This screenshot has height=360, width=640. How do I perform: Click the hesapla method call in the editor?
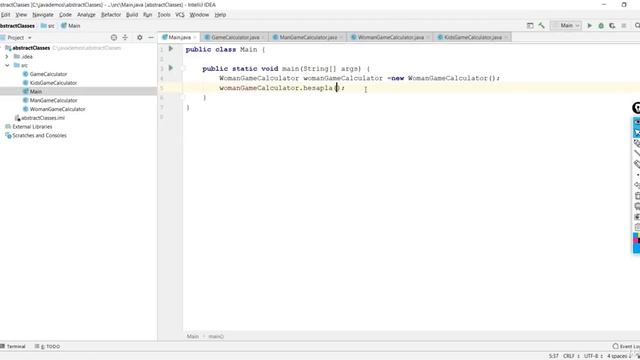point(318,88)
